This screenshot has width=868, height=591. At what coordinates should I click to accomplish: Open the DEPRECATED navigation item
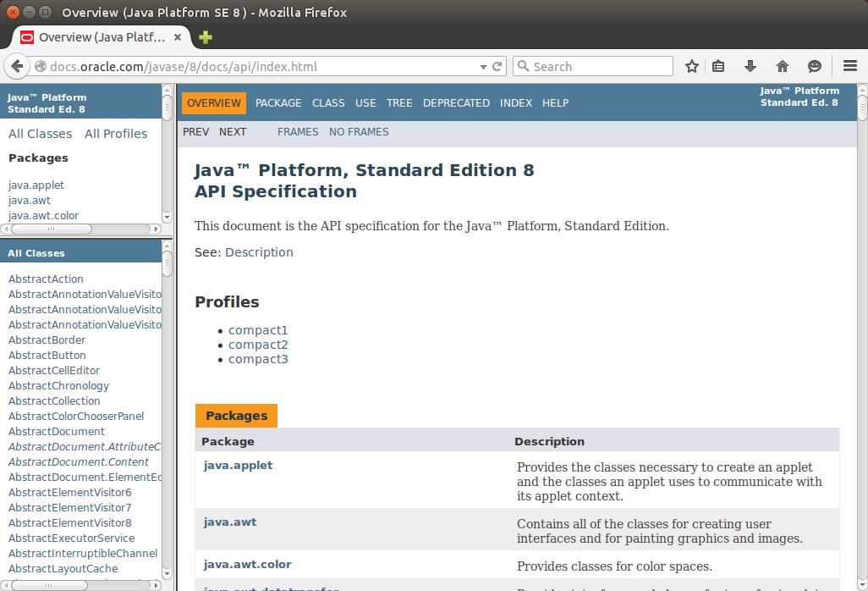[456, 102]
